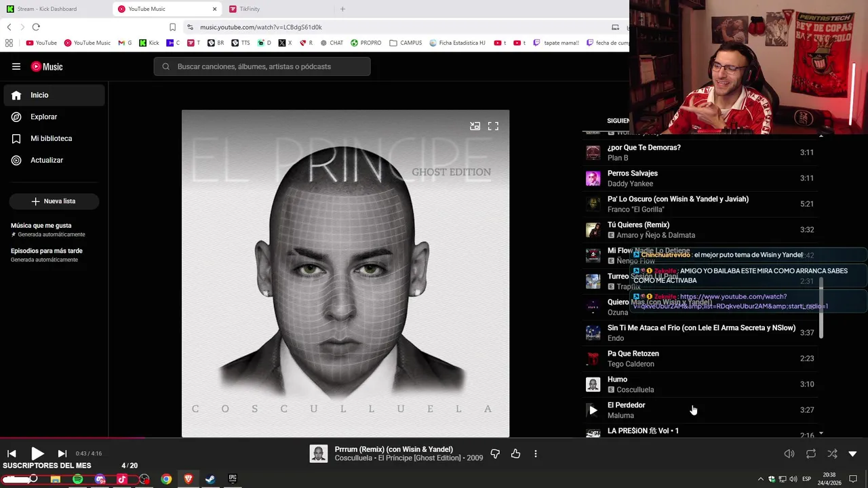Toggle shuffle mode
Viewport: 868px width, 488px height.
[832, 453]
